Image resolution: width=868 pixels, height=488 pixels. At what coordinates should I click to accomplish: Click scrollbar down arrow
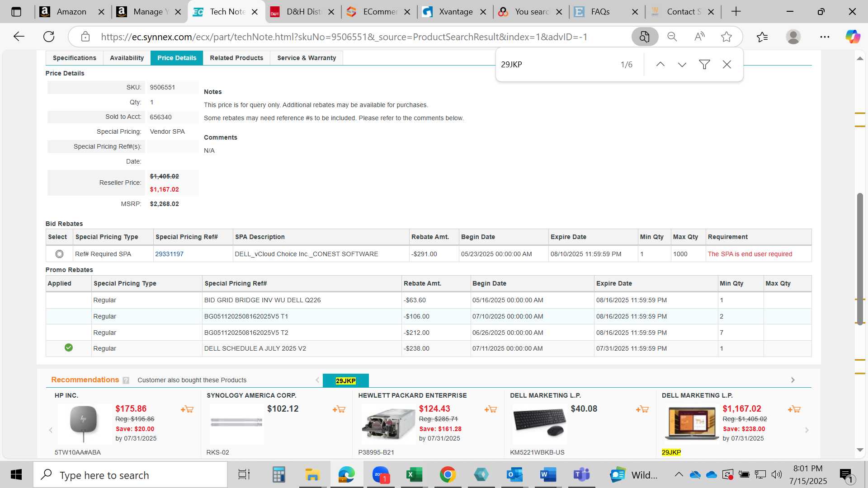click(860, 450)
